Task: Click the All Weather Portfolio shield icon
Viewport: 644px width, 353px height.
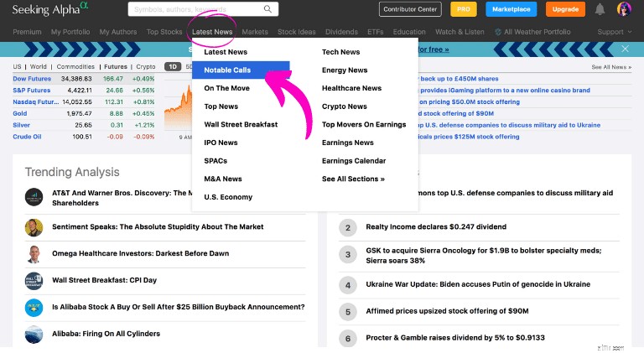Action: (x=498, y=32)
